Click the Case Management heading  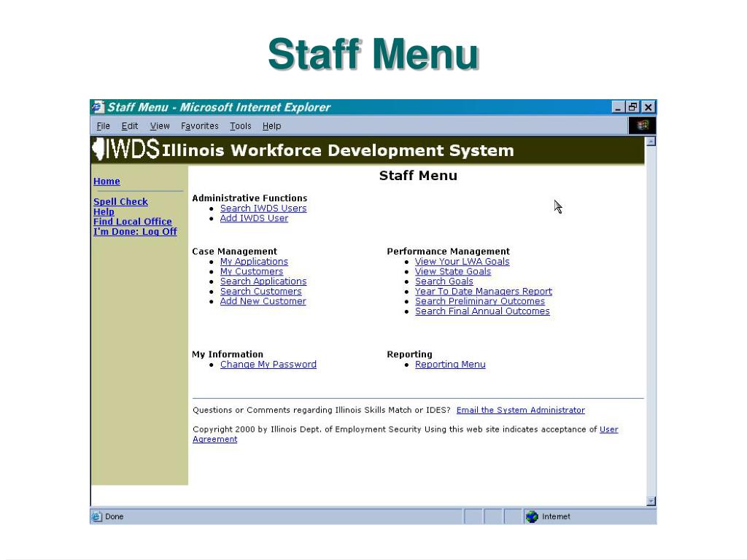point(234,252)
